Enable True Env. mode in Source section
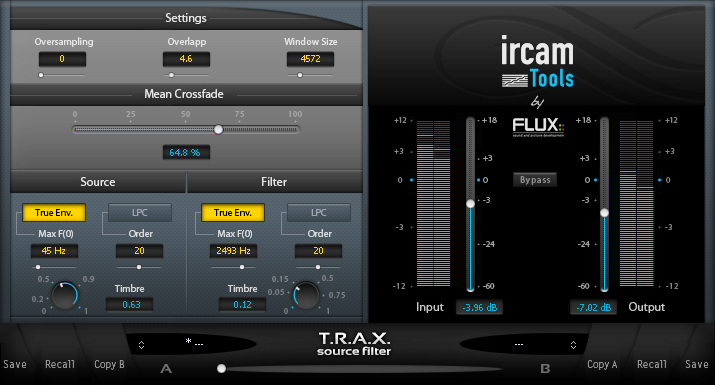 click(54, 213)
